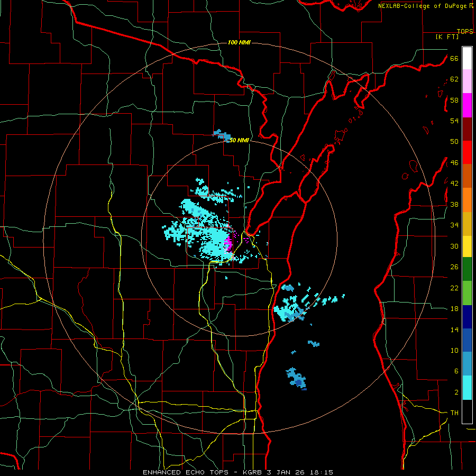
Task: Select the medium blue legend block
Action: click(467, 340)
